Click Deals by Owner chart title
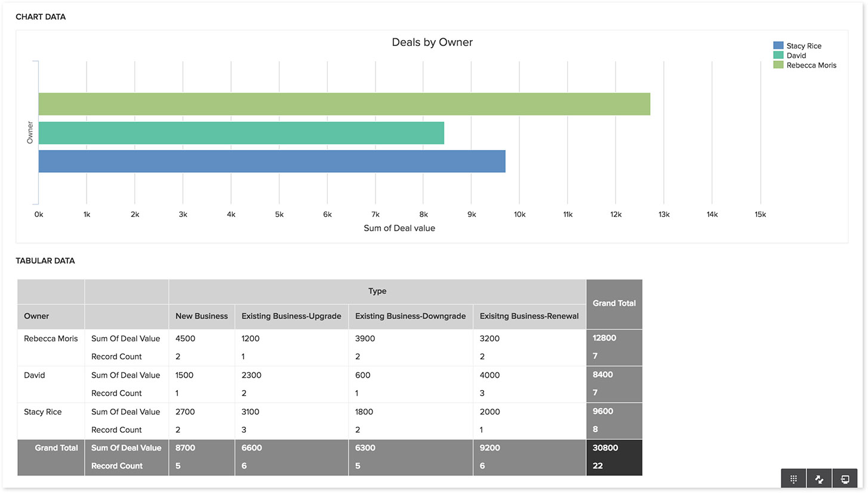This screenshot has width=868, height=493. tap(432, 42)
